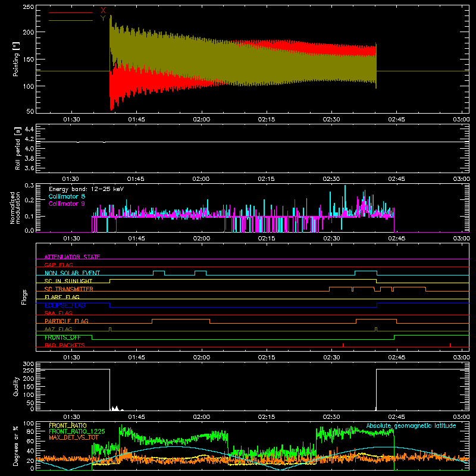Select the 'Energy band: 12-25 keV' annotation

point(86,189)
